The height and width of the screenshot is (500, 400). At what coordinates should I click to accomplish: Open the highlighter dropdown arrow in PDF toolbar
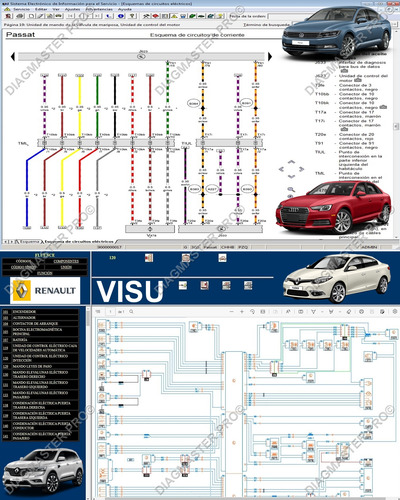coord(340,312)
